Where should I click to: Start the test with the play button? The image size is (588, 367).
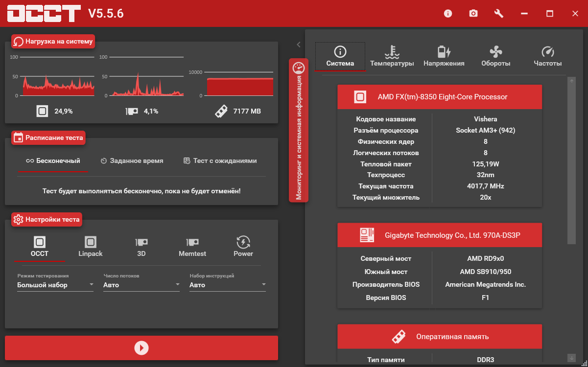[x=141, y=348]
